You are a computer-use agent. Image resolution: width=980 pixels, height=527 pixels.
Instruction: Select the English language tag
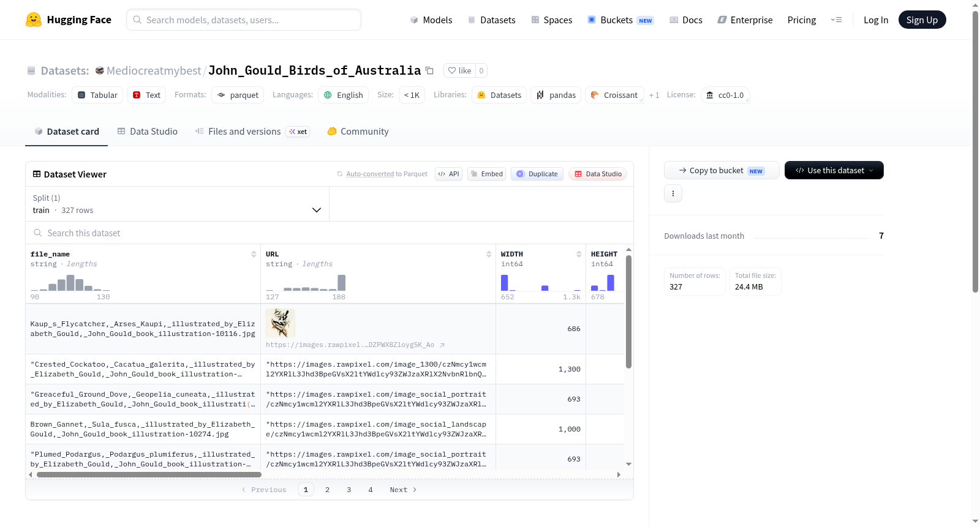click(x=343, y=95)
